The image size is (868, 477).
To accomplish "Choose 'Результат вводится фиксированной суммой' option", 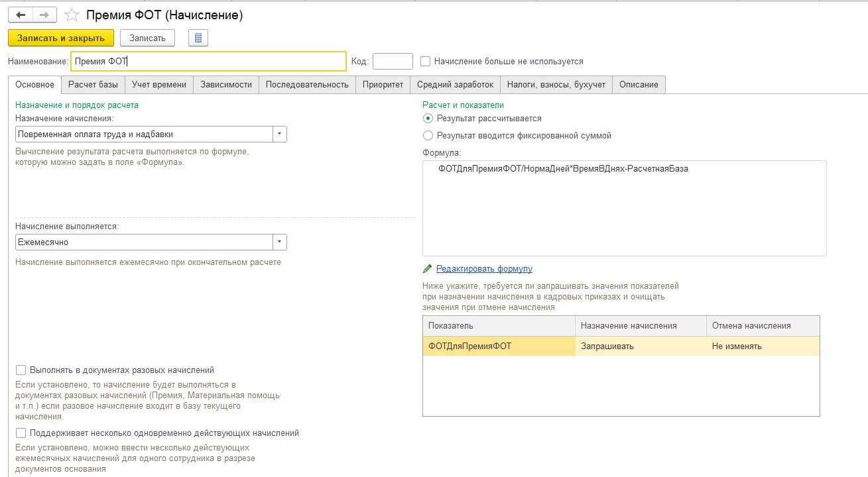I will pyautogui.click(x=428, y=136).
